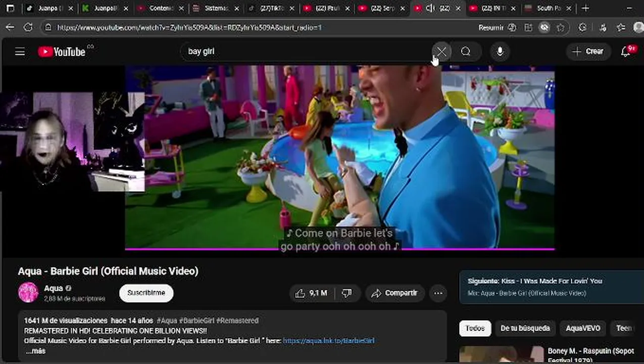Run search with magnifier button

[x=466, y=52]
